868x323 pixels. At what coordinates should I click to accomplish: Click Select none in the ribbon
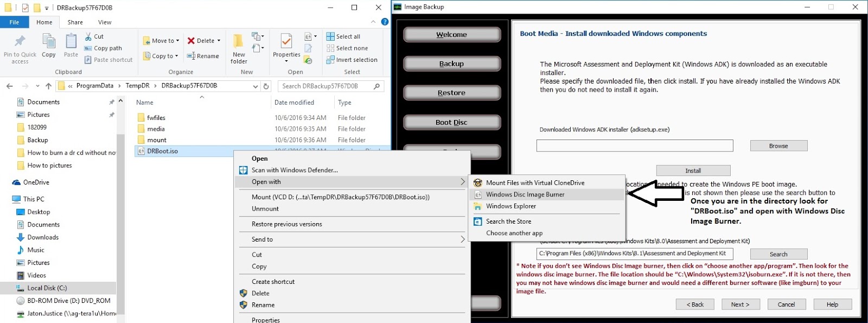(347, 48)
